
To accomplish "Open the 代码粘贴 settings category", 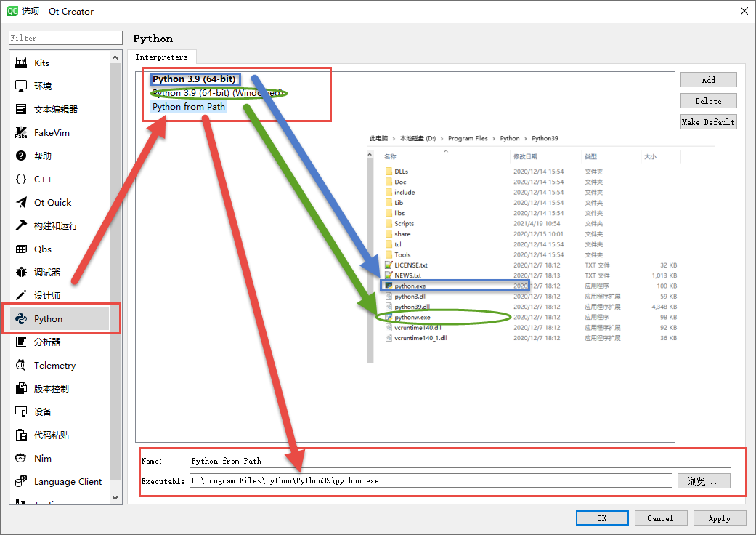I will point(60,435).
